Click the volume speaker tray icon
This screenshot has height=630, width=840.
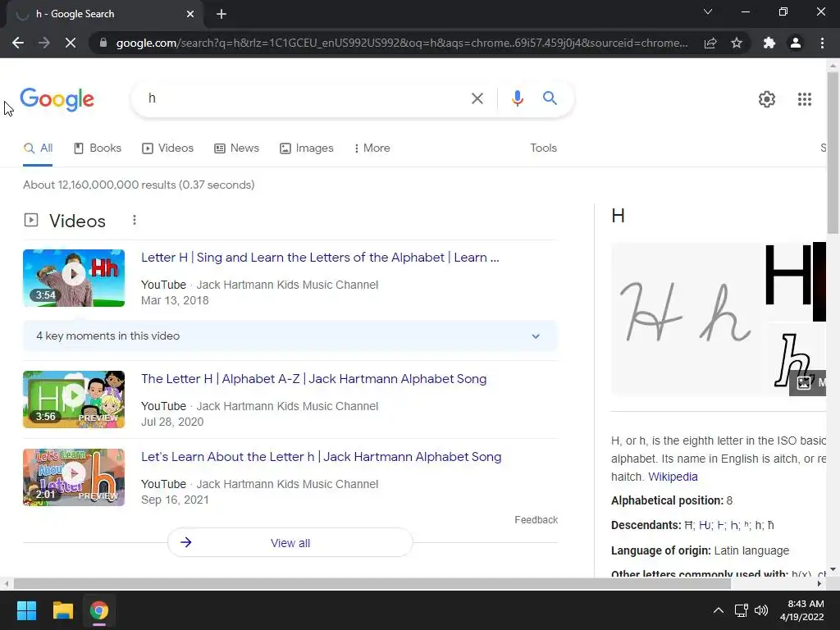[761, 610]
